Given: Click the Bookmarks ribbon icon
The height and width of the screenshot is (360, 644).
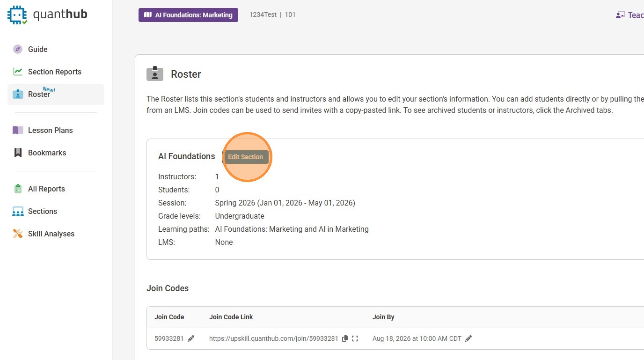Looking at the screenshot, I should pyautogui.click(x=18, y=153).
